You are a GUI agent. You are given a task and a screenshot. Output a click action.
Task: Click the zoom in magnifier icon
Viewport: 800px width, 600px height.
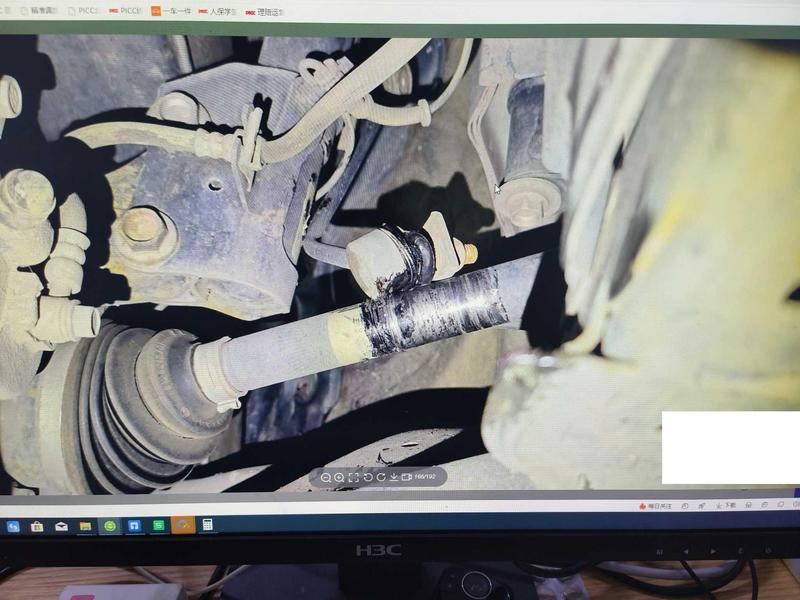[340, 477]
